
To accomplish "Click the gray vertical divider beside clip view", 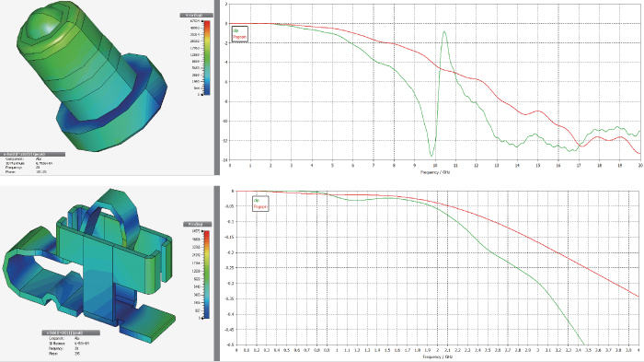I will (x=217, y=274).
